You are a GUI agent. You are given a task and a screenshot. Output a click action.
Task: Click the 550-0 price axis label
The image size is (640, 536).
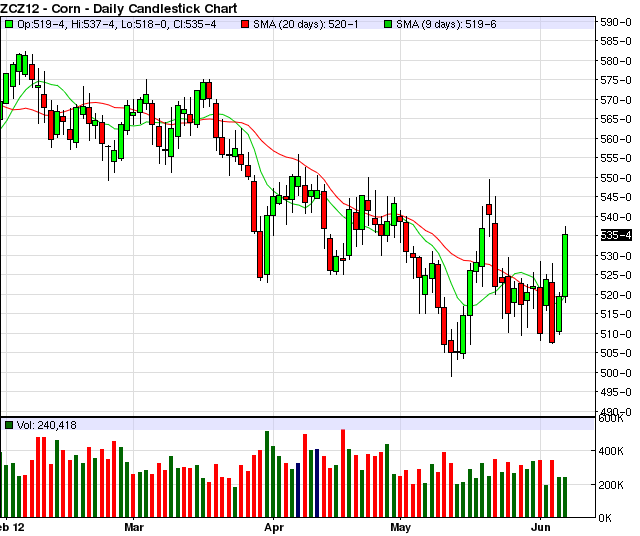[616, 178]
